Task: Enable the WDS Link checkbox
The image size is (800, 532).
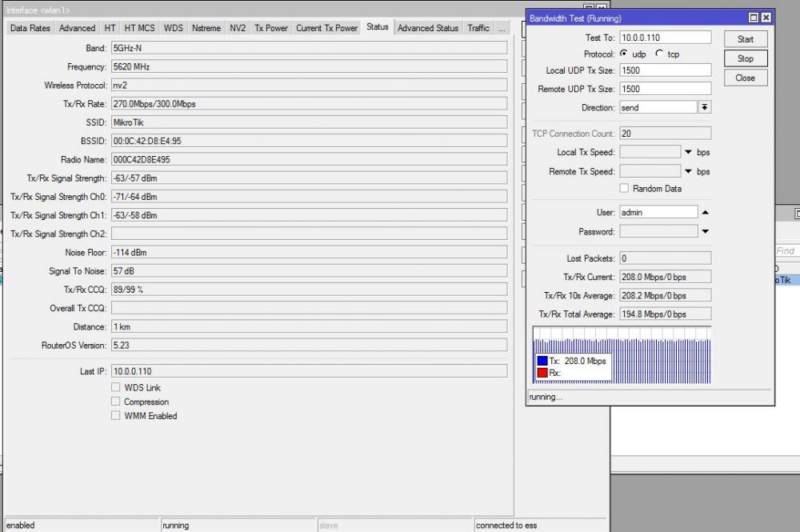Action: (116, 387)
